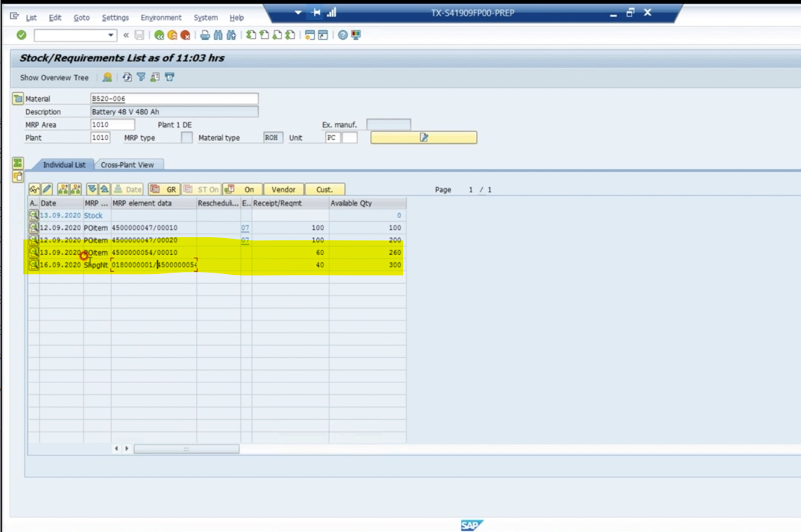Screen dimensions: 801x532
Task: Click the Find binoculars icon
Action: (218, 35)
